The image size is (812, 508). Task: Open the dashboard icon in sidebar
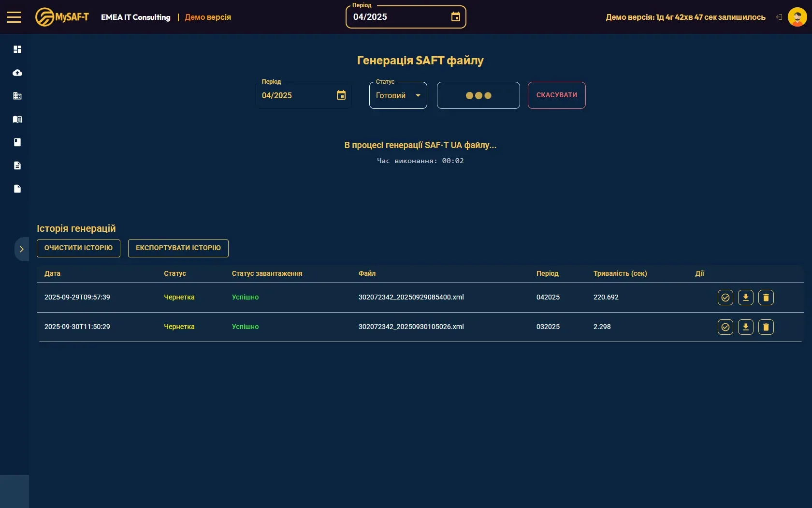(x=17, y=49)
